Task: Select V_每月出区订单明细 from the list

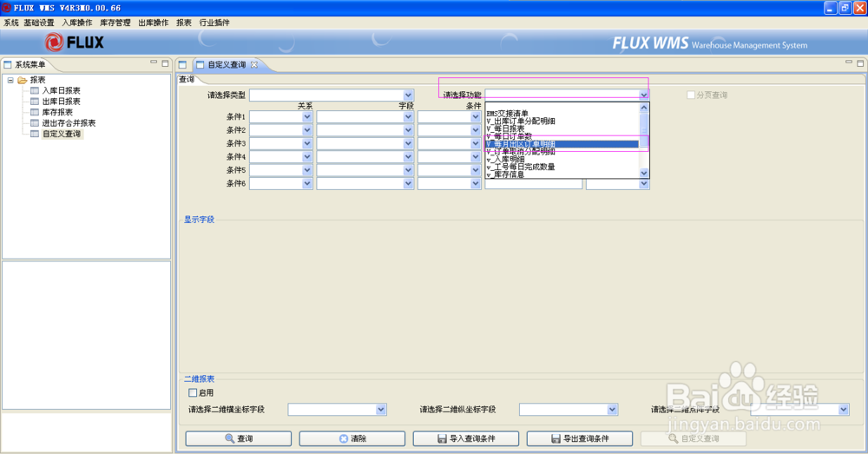Action: (x=562, y=144)
